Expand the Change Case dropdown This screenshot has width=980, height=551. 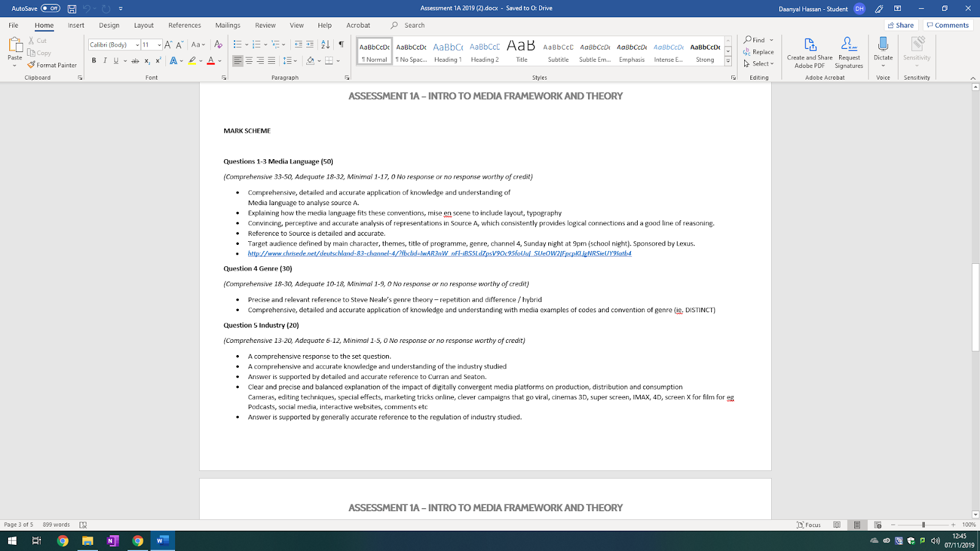point(198,45)
